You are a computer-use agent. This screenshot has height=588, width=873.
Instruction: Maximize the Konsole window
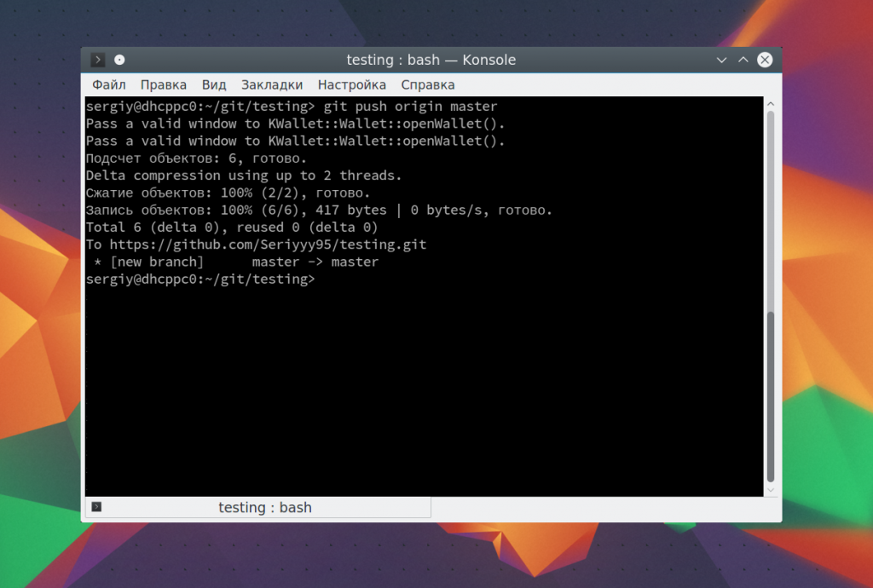743,60
